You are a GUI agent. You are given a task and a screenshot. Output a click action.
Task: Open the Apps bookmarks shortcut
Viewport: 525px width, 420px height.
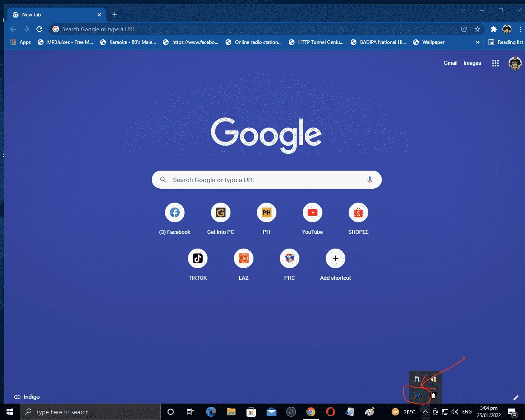point(21,42)
